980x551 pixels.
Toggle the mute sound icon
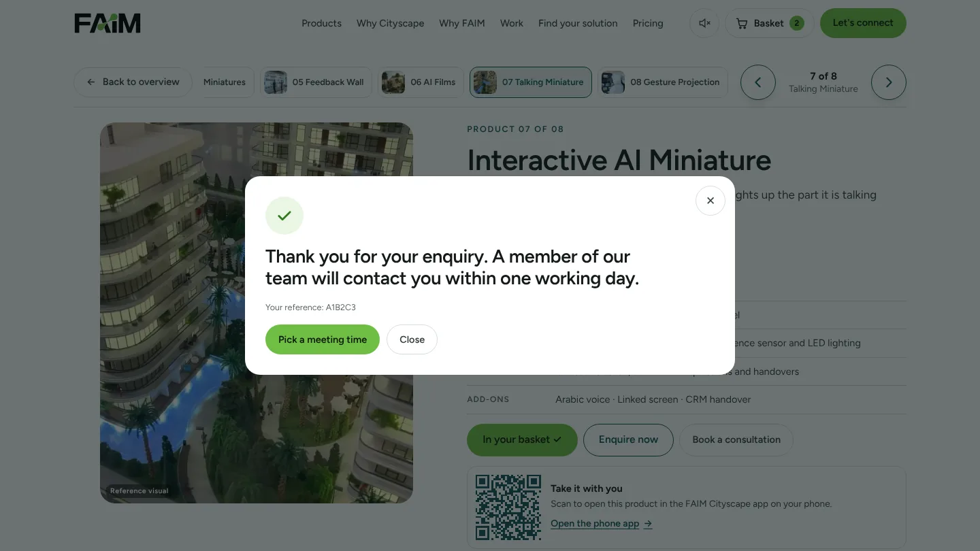[704, 23]
